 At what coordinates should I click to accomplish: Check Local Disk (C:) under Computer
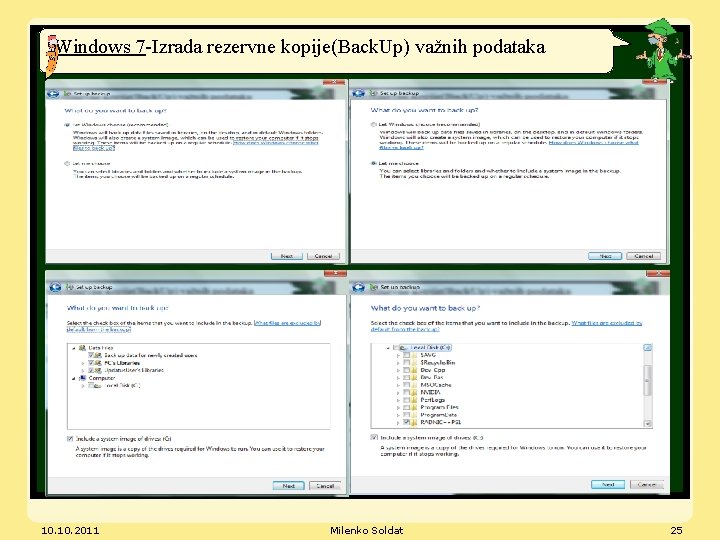coord(91,386)
